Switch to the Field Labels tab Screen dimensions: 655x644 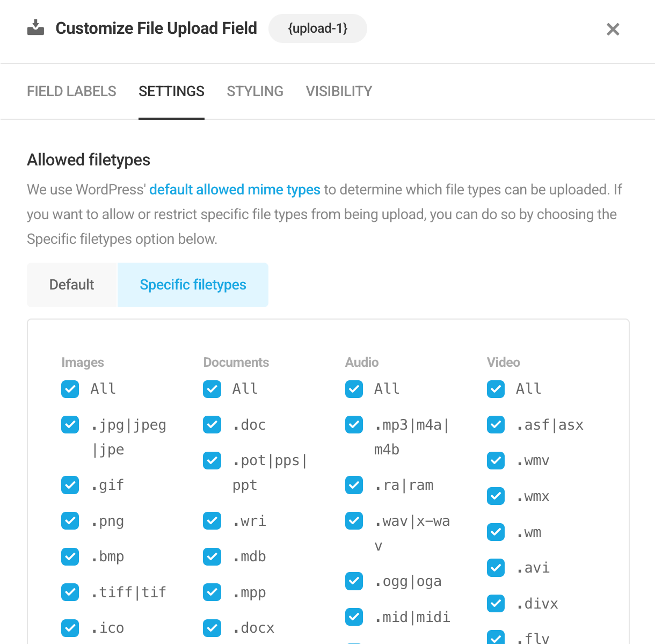(x=71, y=91)
